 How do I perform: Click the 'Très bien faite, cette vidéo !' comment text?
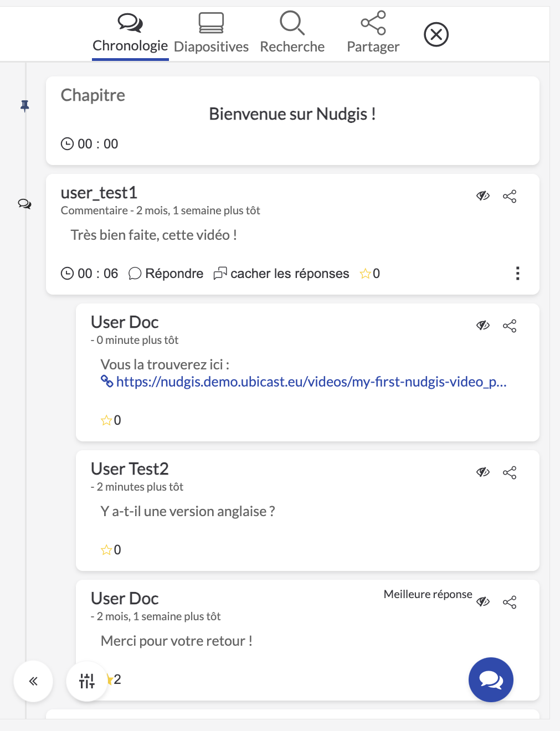154,235
